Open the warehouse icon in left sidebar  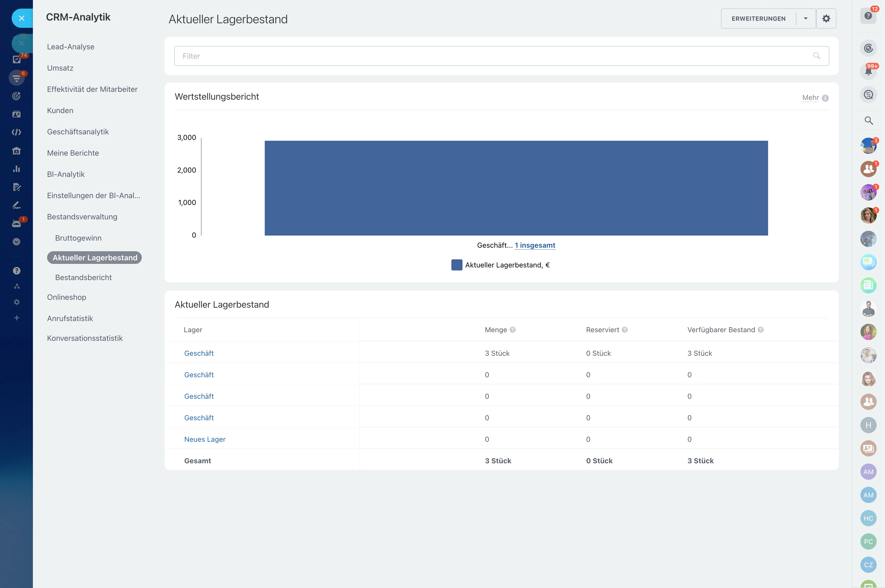pos(16,151)
